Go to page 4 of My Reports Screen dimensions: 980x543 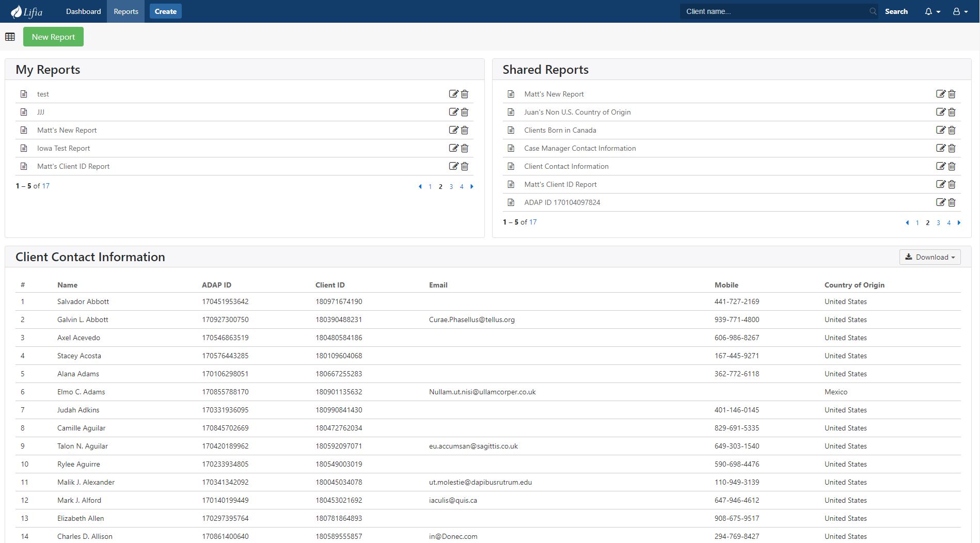pos(462,186)
